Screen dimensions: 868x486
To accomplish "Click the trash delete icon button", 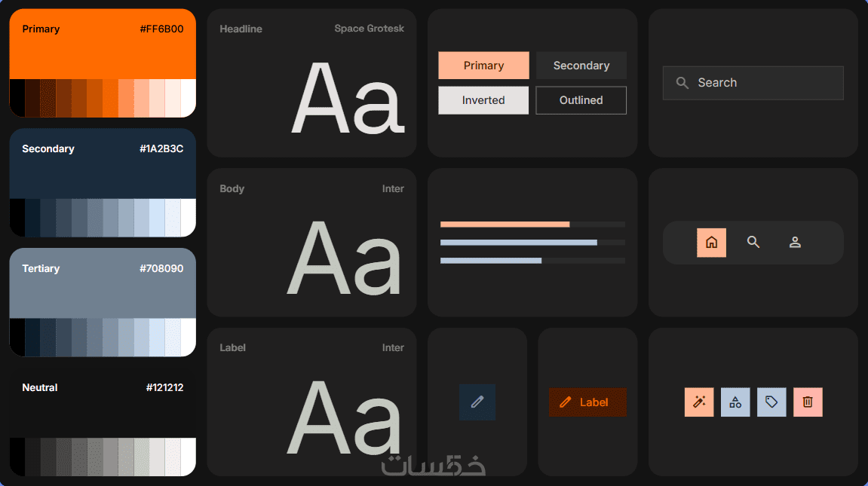I will point(808,402).
